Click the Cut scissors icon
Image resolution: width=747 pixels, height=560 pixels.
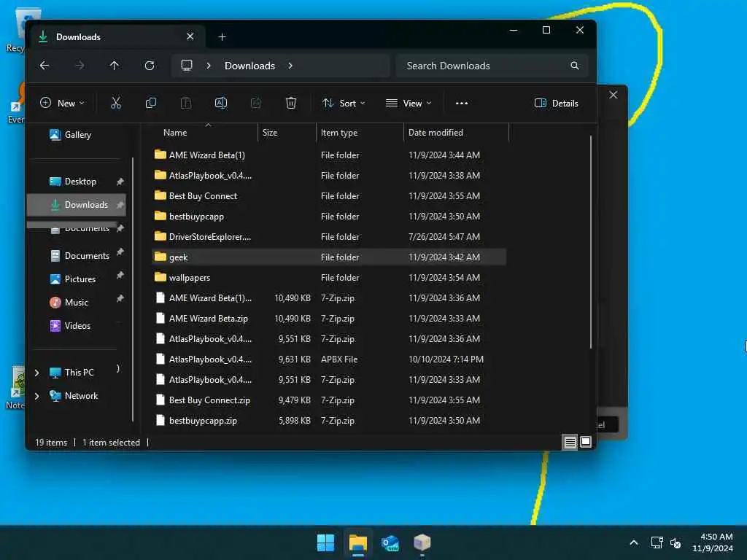116,103
